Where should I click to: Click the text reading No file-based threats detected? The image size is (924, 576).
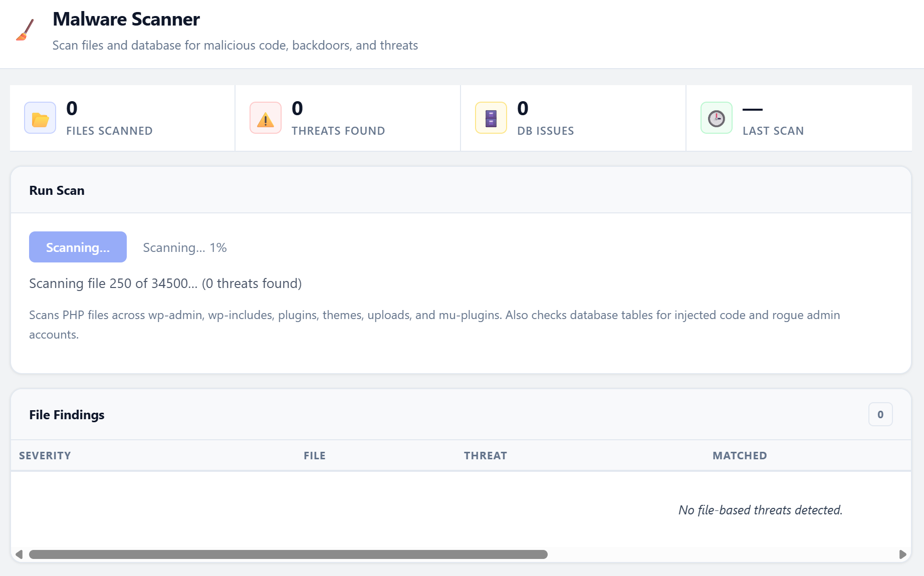[760, 510]
